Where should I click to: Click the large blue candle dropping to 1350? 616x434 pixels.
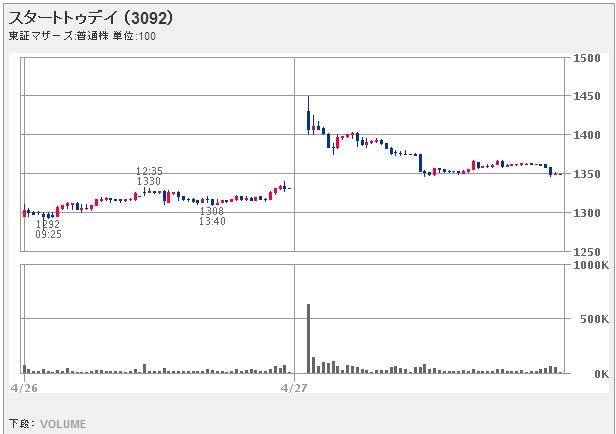[420, 163]
